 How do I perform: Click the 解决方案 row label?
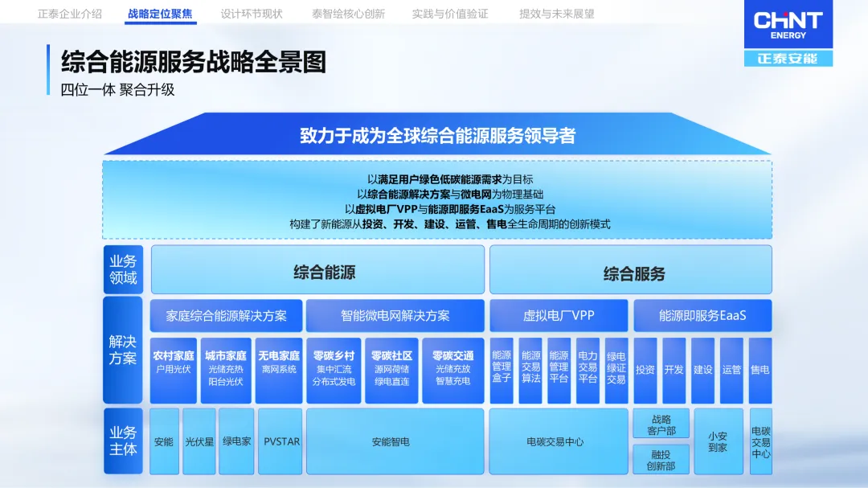click(123, 350)
